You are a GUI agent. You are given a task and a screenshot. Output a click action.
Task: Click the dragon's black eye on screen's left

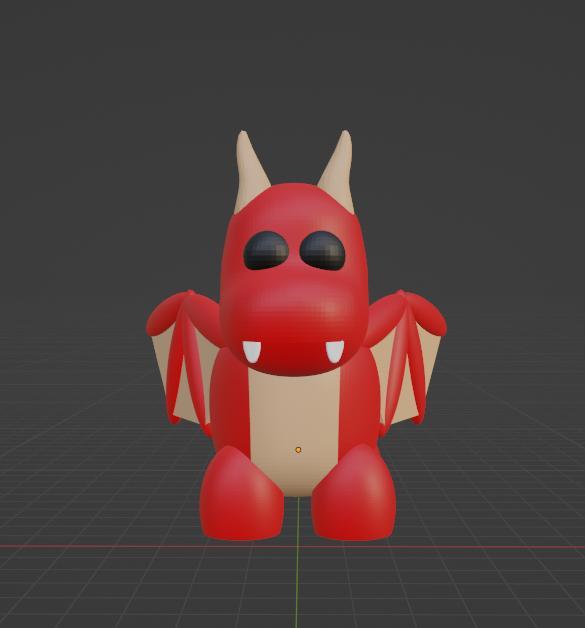point(266,251)
